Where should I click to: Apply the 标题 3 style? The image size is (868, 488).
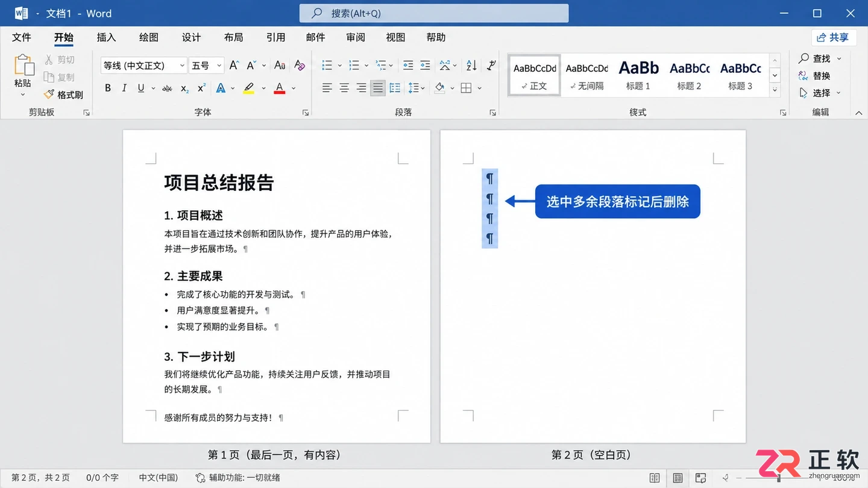pyautogui.click(x=740, y=75)
